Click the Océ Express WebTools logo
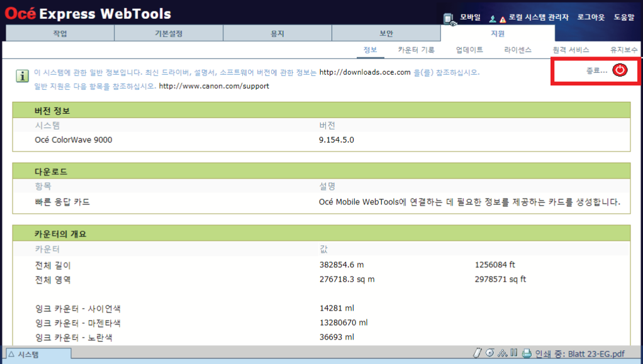Screen dimensions: 643x364 87,14
